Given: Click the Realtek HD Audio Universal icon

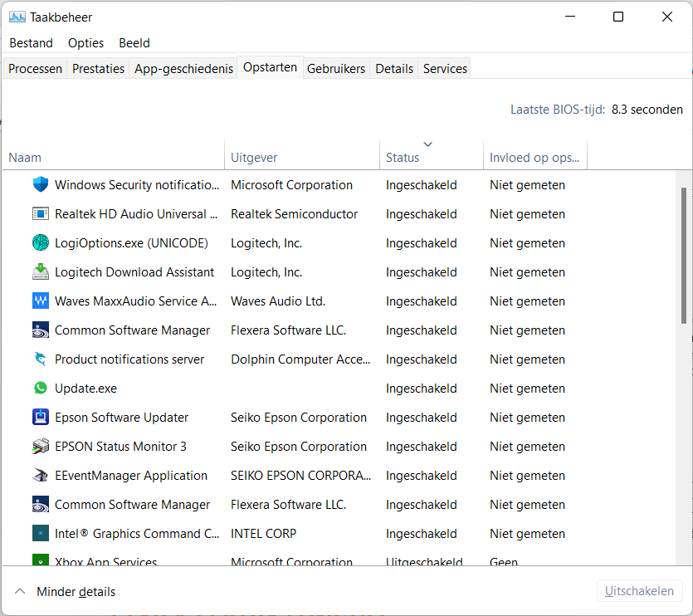Looking at the screenshot, I should (40, 213).
